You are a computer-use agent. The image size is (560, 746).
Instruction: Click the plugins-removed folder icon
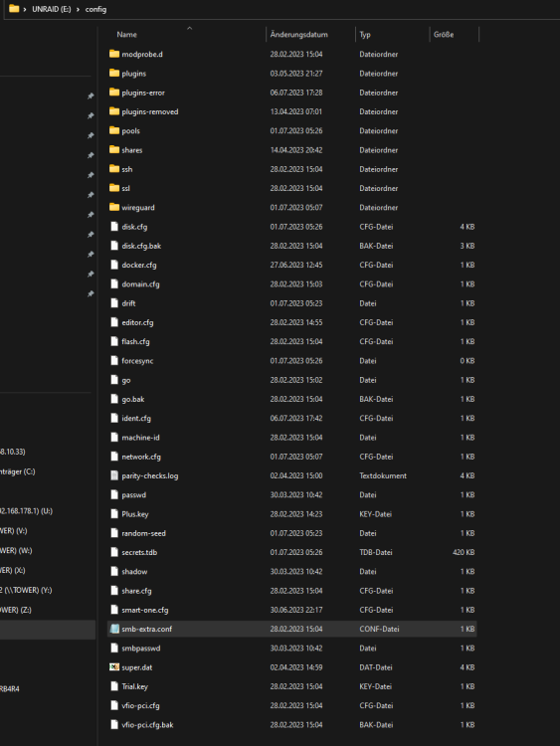[x=114, y=111]
